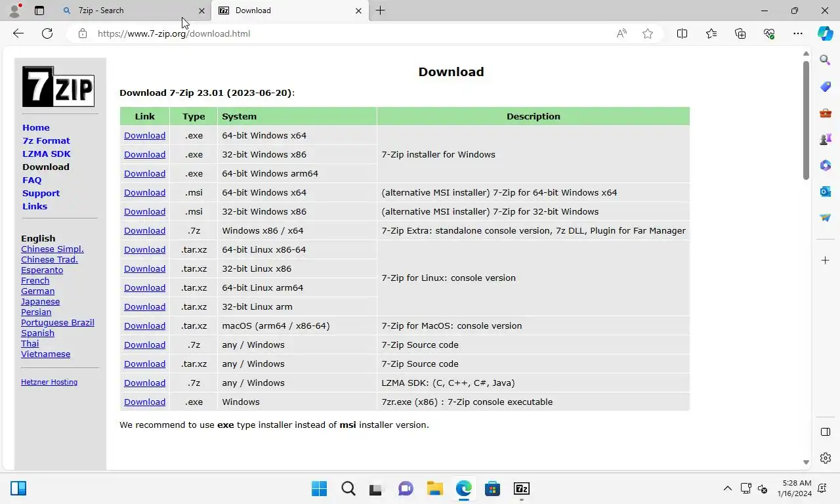Open Favorites list icon
This screenshot has width=840, height=504.
[x=711, y=33]
